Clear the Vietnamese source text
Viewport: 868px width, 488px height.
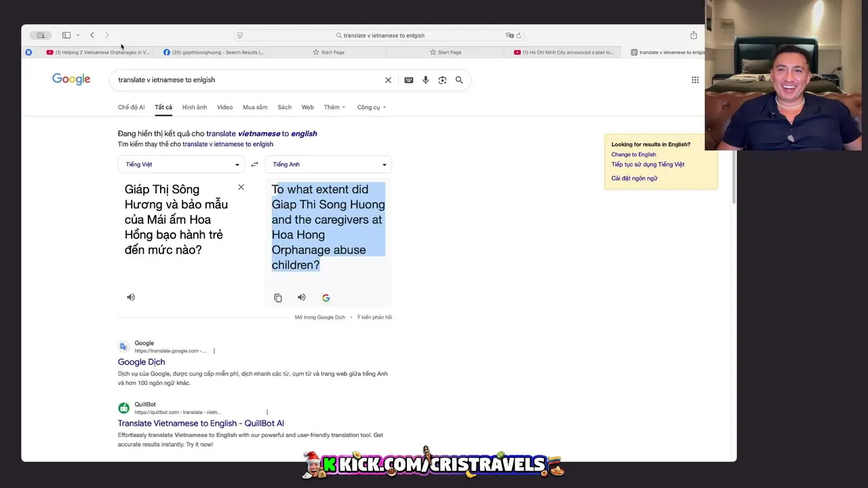click(x=241, y=187)
